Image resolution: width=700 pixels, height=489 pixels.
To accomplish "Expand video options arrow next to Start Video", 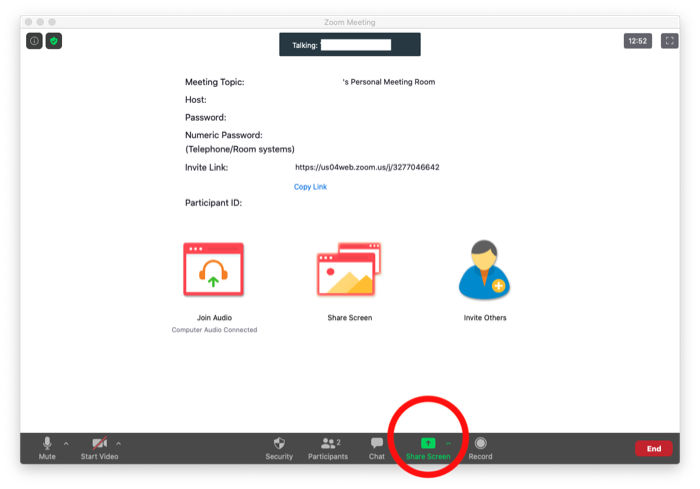I will pos(118,443).
